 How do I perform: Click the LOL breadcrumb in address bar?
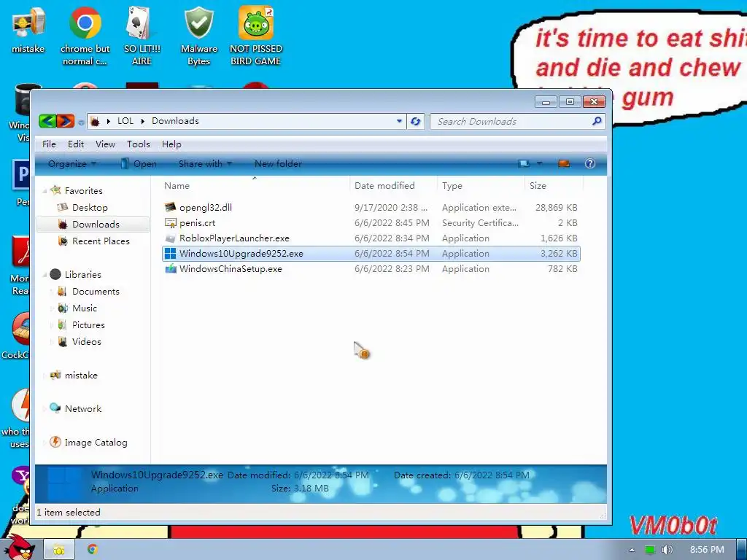[x=125, y=121]
